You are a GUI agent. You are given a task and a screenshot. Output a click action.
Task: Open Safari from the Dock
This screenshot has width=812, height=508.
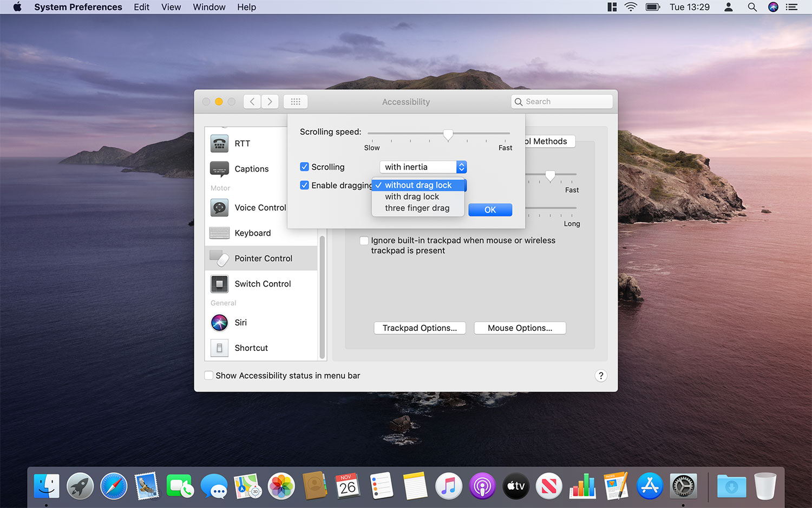[114, 486]
